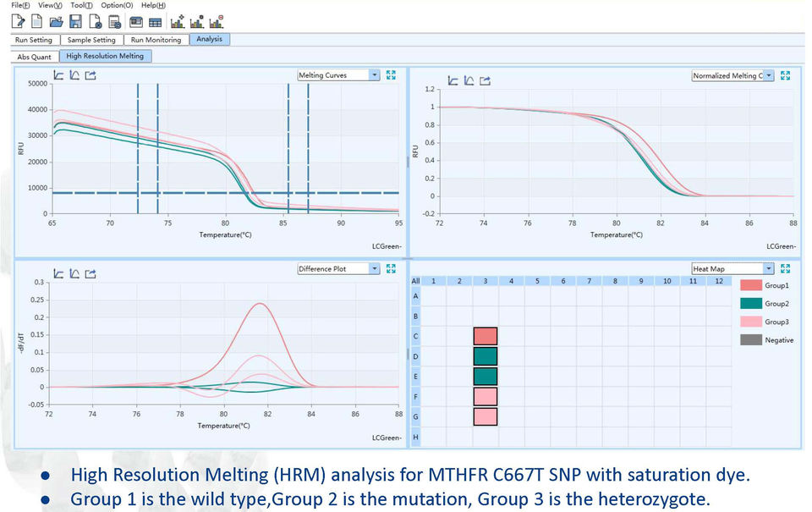Click the open folder icon in toolbar
The width and height of the screenshot is (812, 512).
[x=56, y=20]
